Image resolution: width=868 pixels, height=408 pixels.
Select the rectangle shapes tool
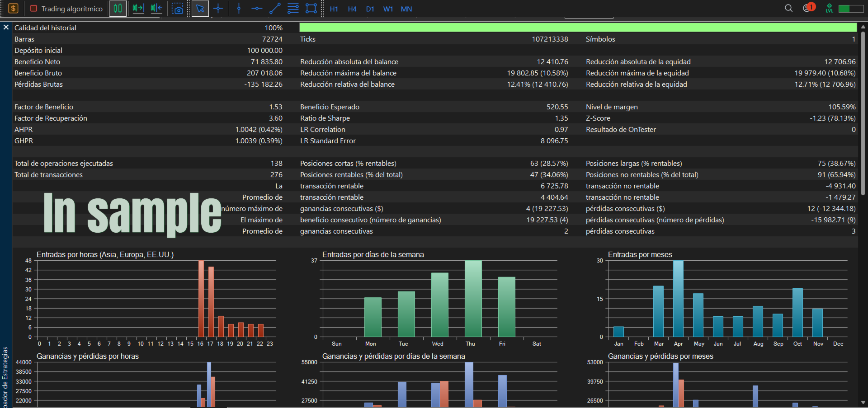pos(311,9)
